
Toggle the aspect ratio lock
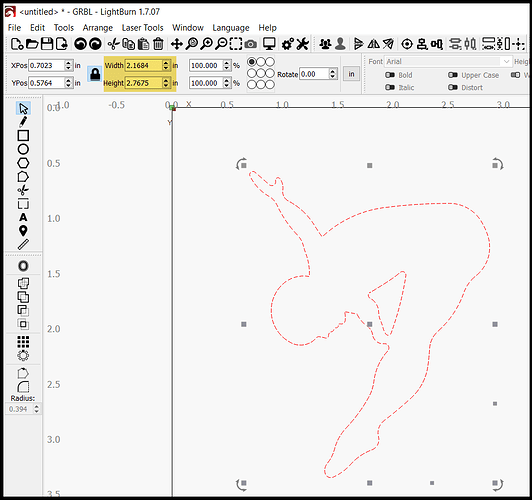[x=95, y=74]
